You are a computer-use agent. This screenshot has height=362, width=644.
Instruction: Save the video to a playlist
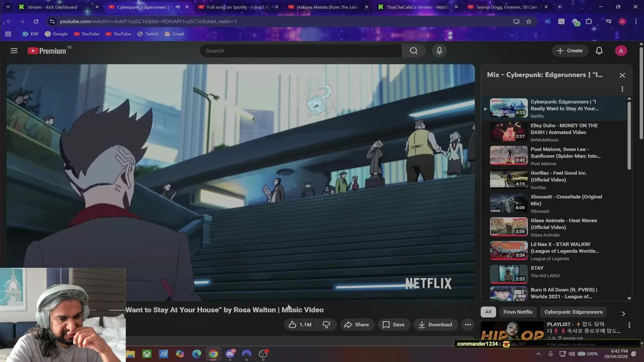(x=393, y=325)
